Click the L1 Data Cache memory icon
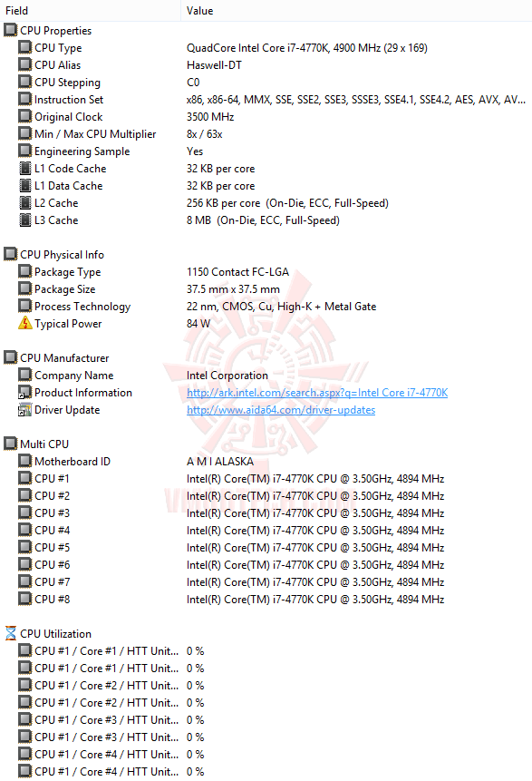Screen dimensions: 532x781 (24, 186)
